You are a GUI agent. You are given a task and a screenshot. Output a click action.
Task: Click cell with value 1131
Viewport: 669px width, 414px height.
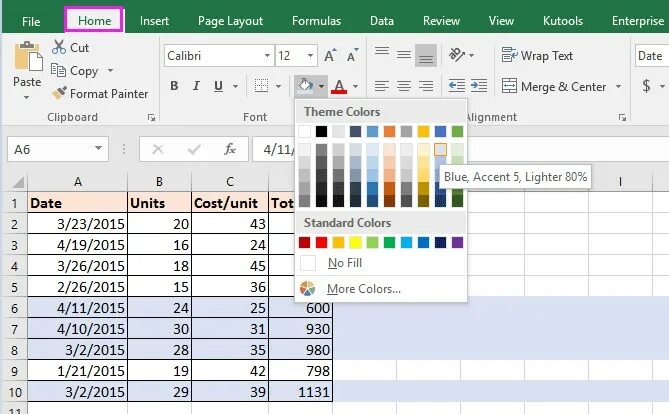pyautogui.click(x=300, y=392)
